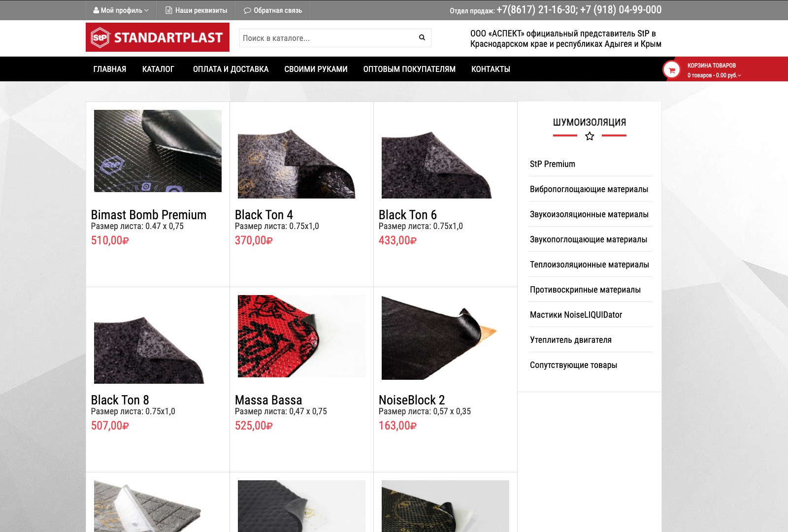Click the profile user icon
The height and width of the screenshot is (532, 788).
[x=96, y=10]
